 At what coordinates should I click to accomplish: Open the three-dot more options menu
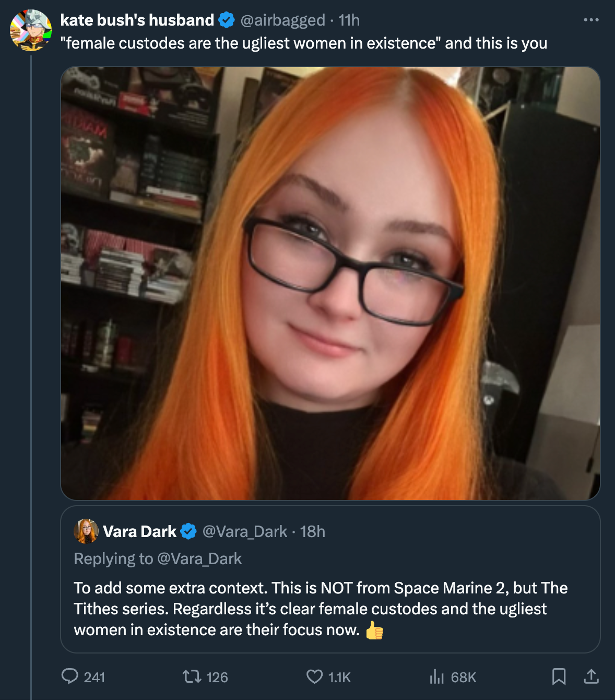click(x=591, y=20)
